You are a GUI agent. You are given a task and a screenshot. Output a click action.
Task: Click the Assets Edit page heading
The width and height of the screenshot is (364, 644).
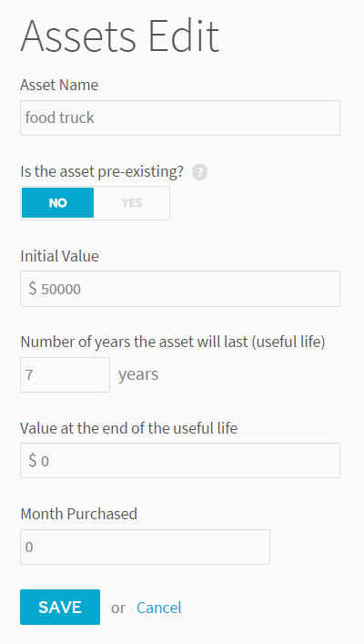120,36
